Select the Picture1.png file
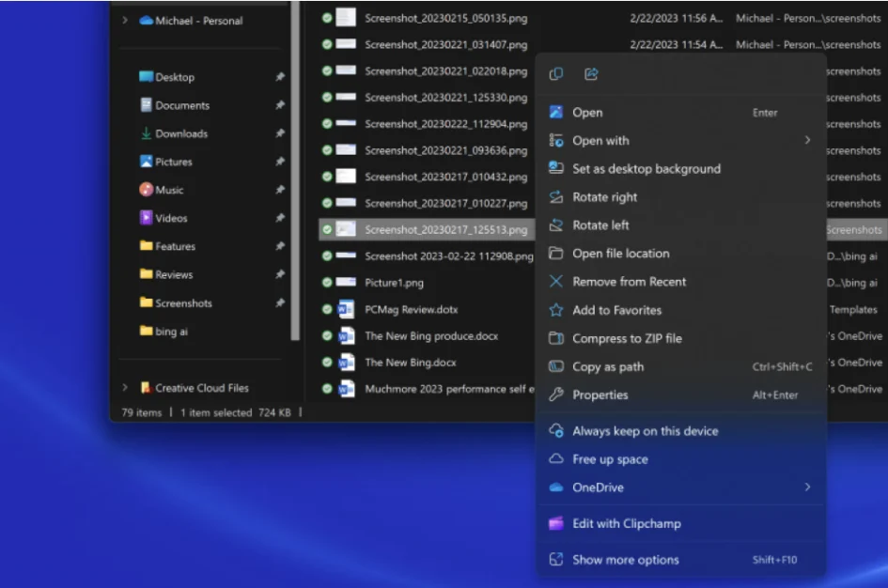Viewport: 888px width, 588px height. coord(394,283)
